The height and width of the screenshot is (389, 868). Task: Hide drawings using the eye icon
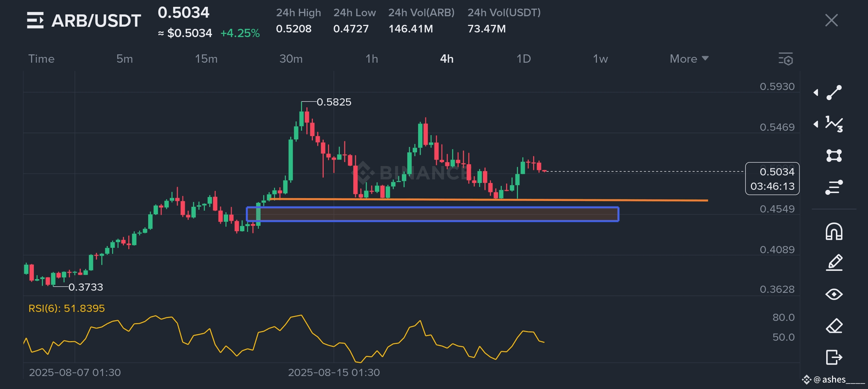(x=834, y=294)
